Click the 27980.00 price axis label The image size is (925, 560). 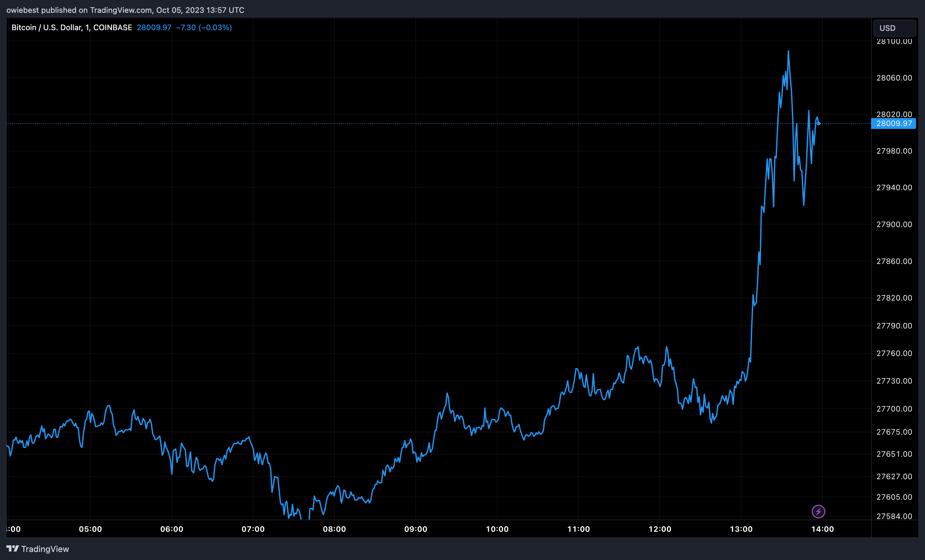coord(894,151)
